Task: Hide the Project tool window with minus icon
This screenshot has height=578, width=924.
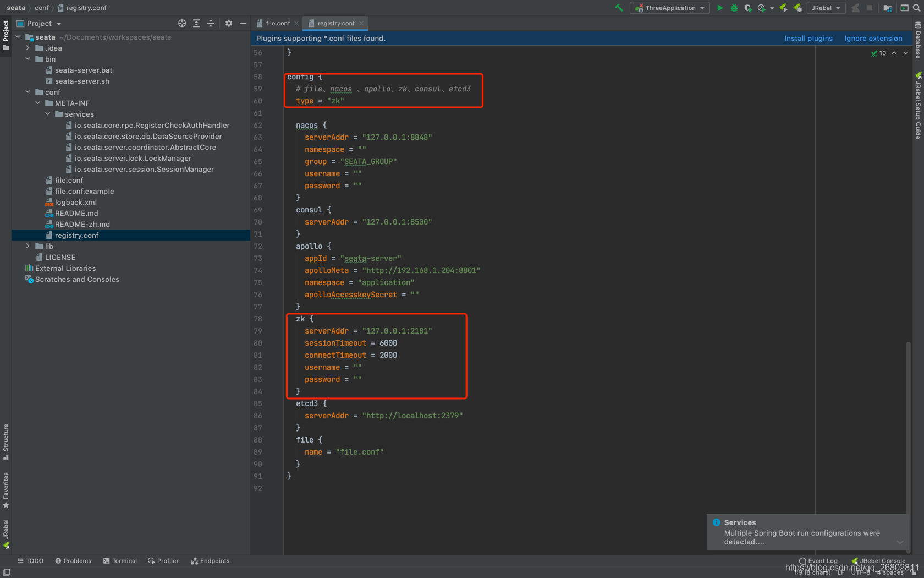Action: click(x=243, y=23)
